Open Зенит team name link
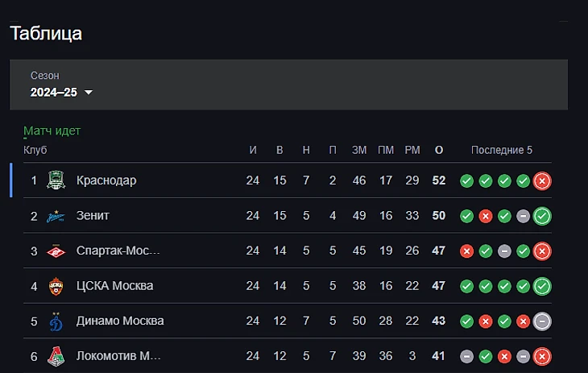The image size is (588, 373). coord(93,216)
